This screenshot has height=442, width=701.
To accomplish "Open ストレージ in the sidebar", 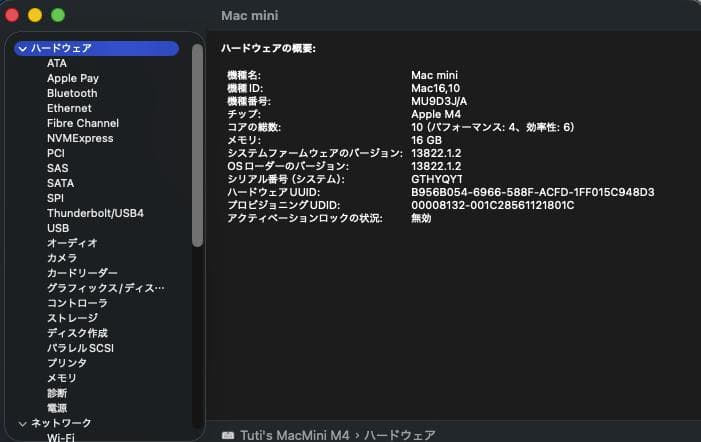I will coord(72,318).
